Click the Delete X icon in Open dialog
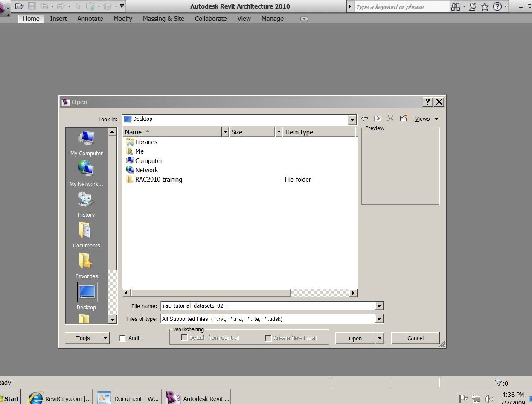 (x=390, y=119)
